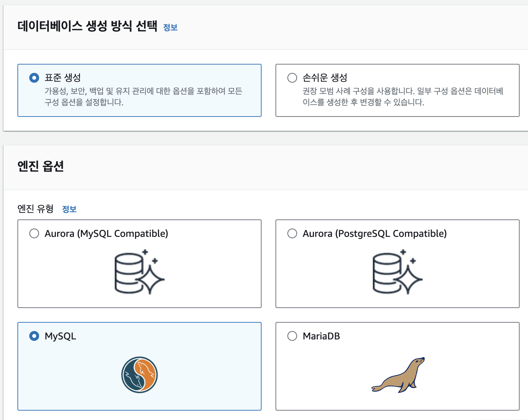Click the 손쉬운 생성 description text
This screenshot has width=528, height=420.
[x=403, y=97]
